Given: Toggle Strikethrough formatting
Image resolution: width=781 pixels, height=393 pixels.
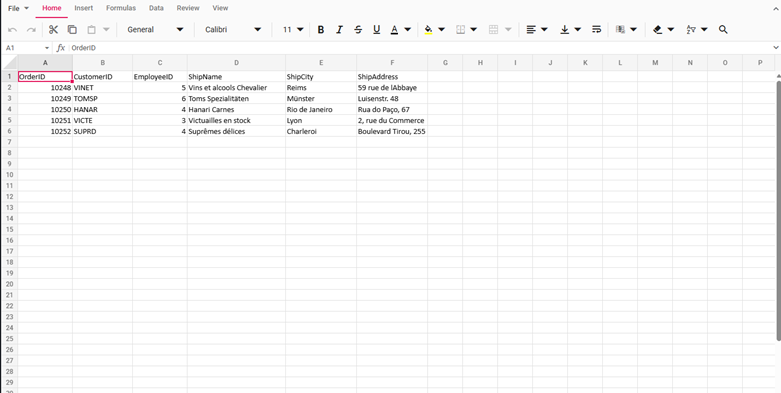Looking at the screenshot, I should [358, 29].
